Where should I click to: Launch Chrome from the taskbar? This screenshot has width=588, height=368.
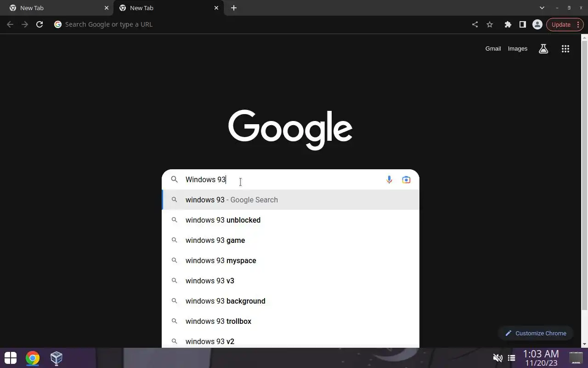pyautogui.click(x=33, y=358)
